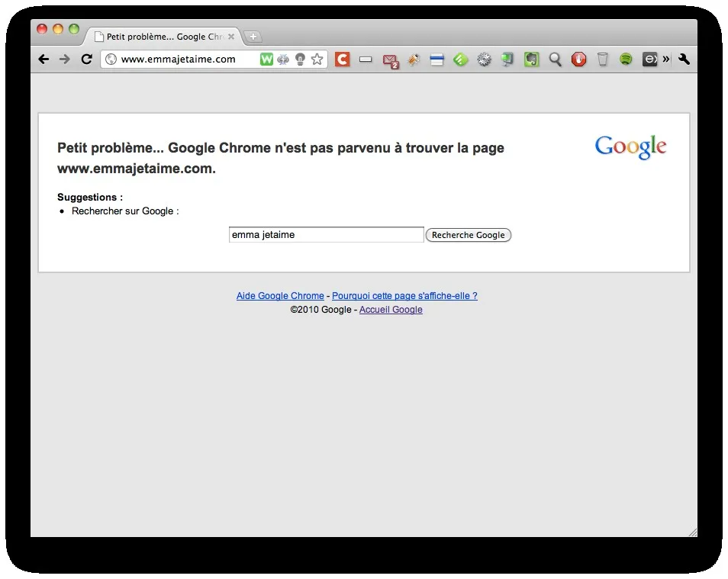Open the Evernote elephant extension

click(532, 59)
